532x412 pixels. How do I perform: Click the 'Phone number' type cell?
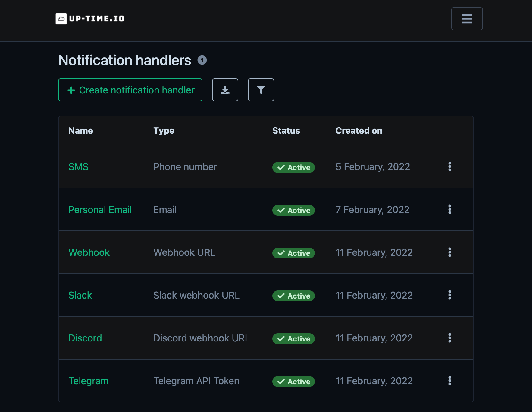[185, 167]
